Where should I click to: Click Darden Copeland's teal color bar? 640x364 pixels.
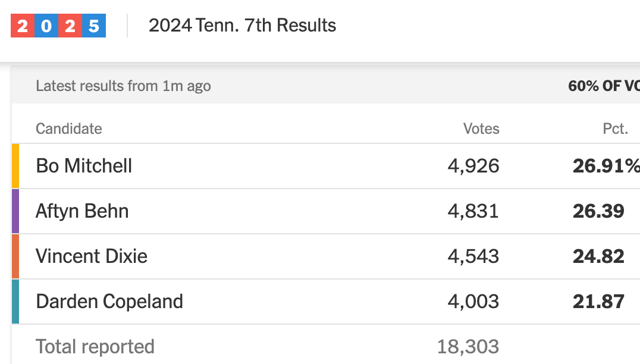coord(15,302)
